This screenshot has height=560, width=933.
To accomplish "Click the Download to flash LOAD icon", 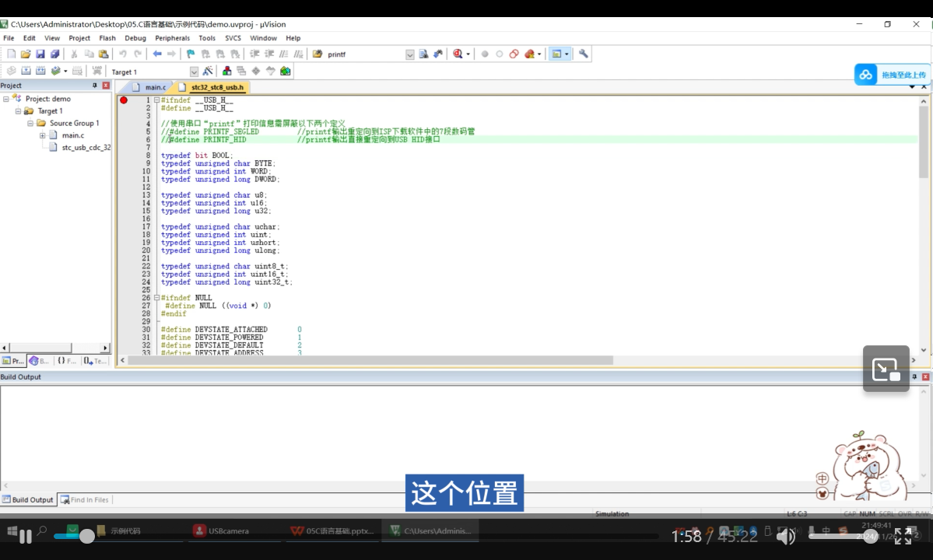I will click(x=97, y=72).
